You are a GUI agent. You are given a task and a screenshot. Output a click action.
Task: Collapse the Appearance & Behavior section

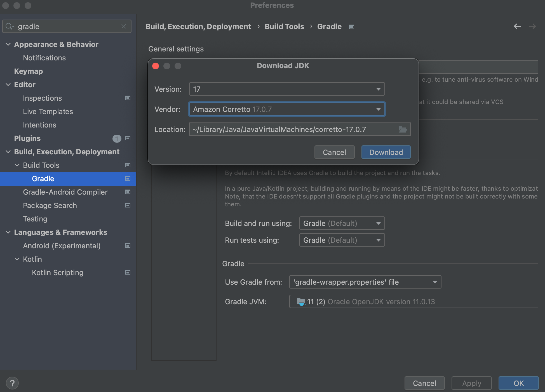(8, 44)
